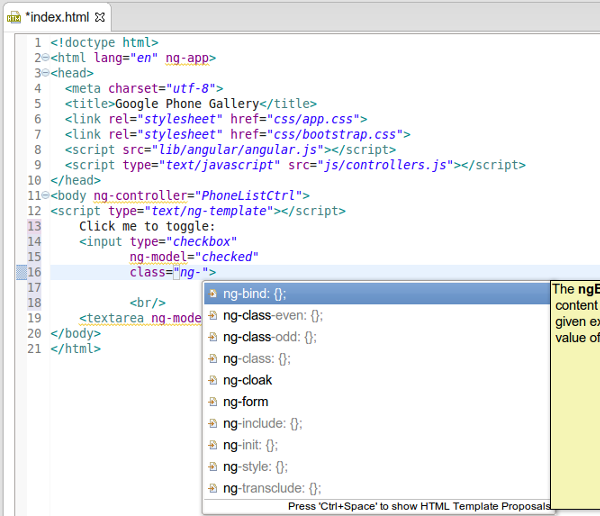Click the line 16 marker in the ruler
Viewport: 600px width, 516px height.
[21, 272]
